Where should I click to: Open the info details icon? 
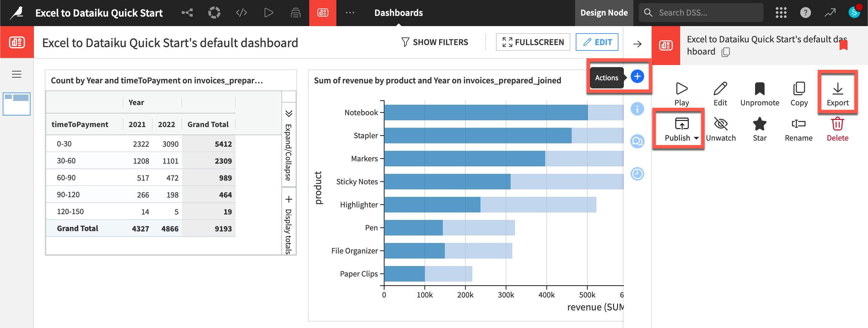point(637,109)
